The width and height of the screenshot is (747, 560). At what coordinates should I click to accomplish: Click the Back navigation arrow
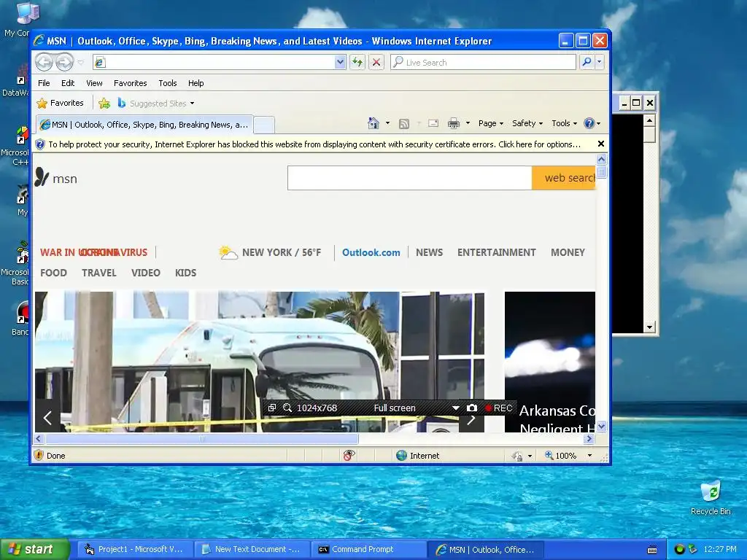tap(44, 62)
